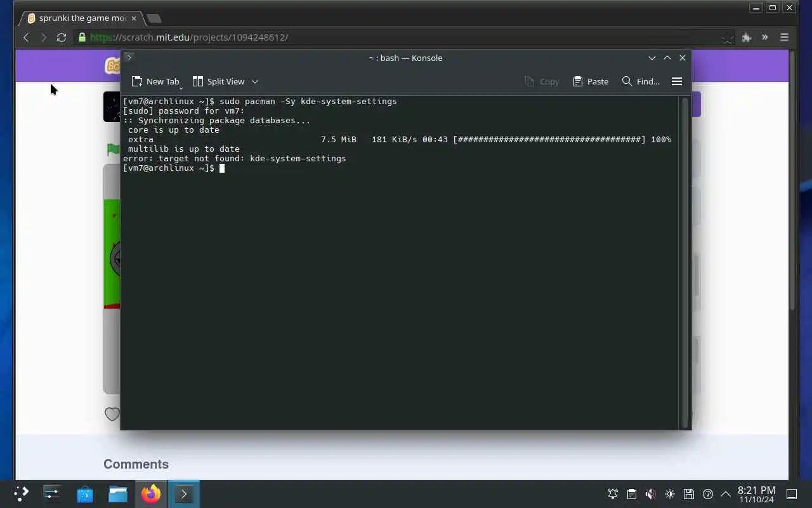Open the Konsole hamburger menu
812x508 pixels.
(677, 81)
